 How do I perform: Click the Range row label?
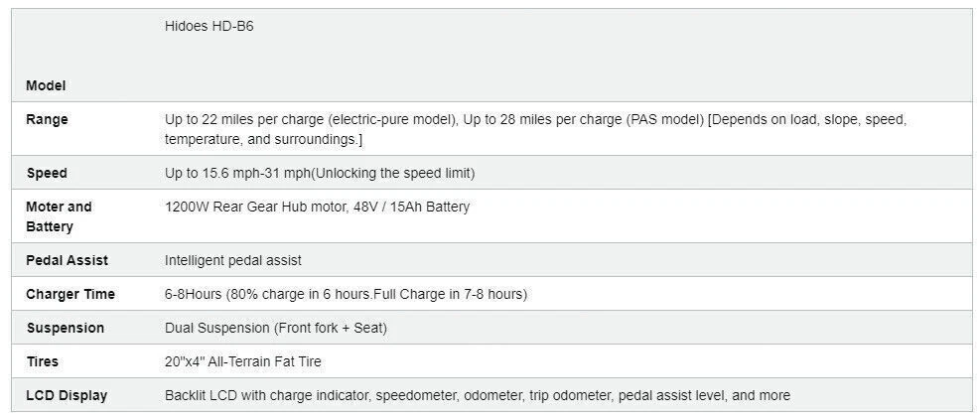[48, 119]
